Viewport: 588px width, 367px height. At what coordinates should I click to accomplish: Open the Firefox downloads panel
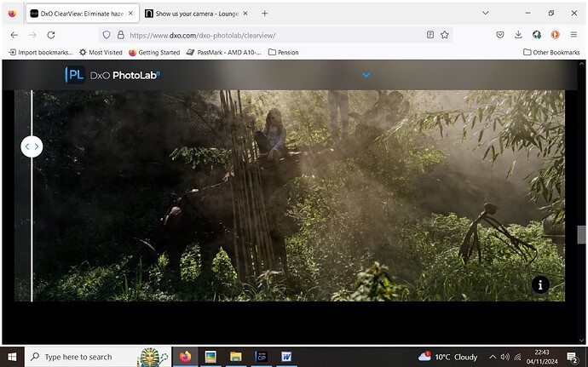(518, 35)
